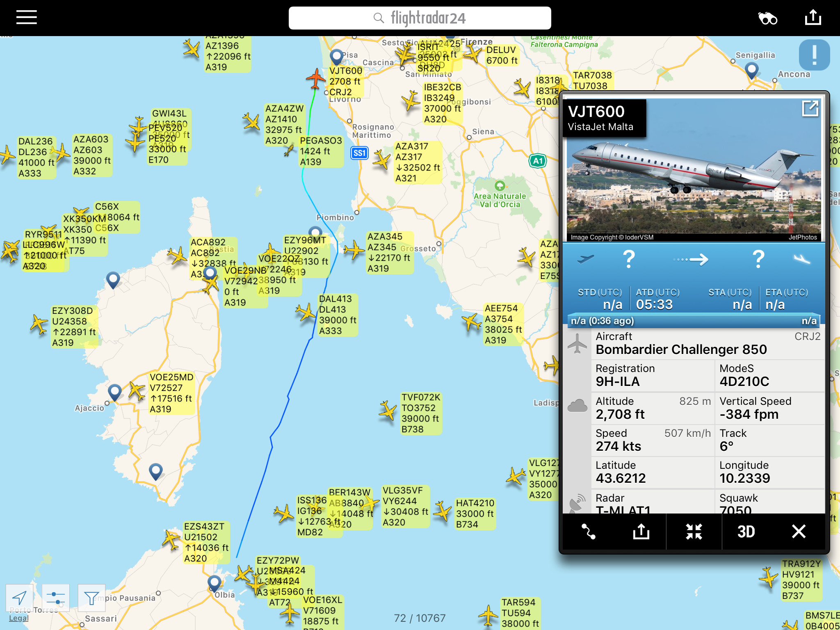The height and width of the screenshot is (630, 840).
Task: Tap the AR binoculars view icon
Action: click(x=767, y=18)
